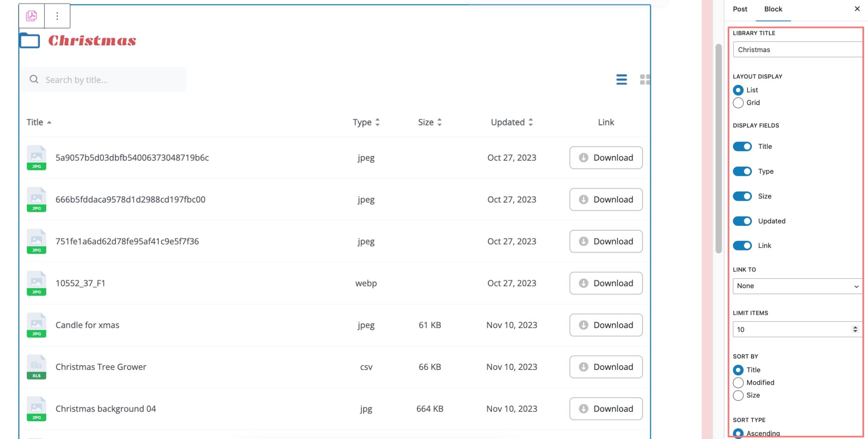Image resolution: width=868 pixels, height=439 pixels.
Task: Select the list view icon above the table
Action: click(x=621, y=79)
